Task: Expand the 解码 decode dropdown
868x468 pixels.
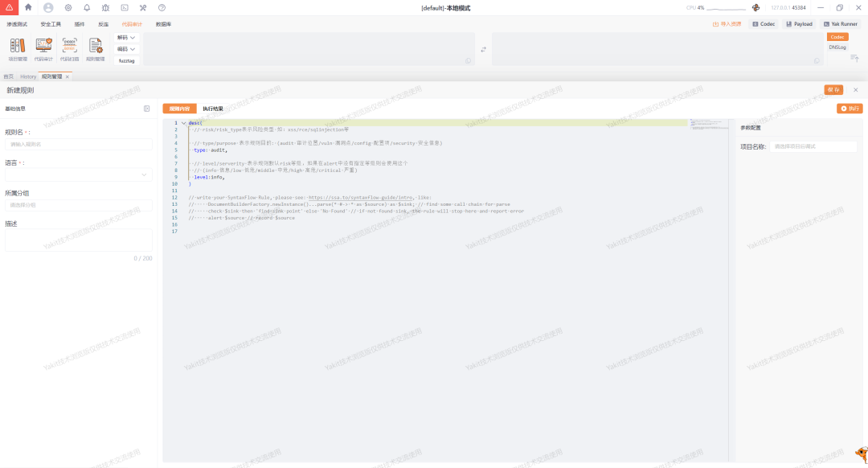Action: 126,38
